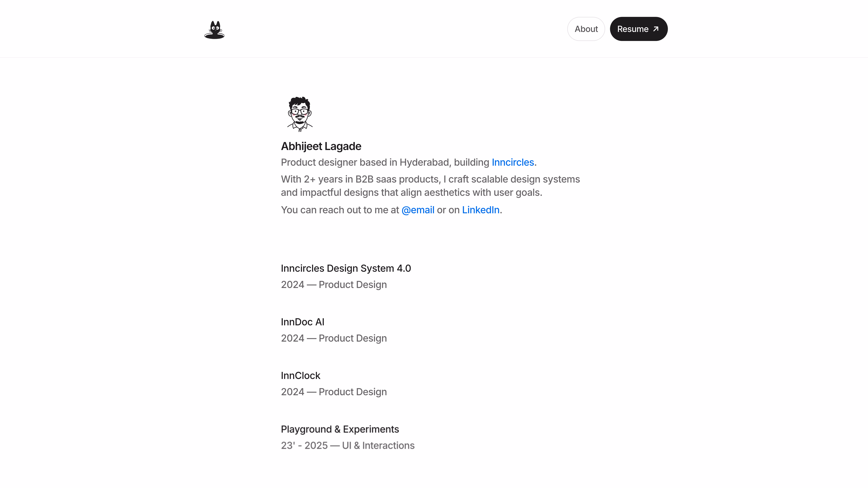Click the B2B saas products bio paragraph

(x=430, y=186)
